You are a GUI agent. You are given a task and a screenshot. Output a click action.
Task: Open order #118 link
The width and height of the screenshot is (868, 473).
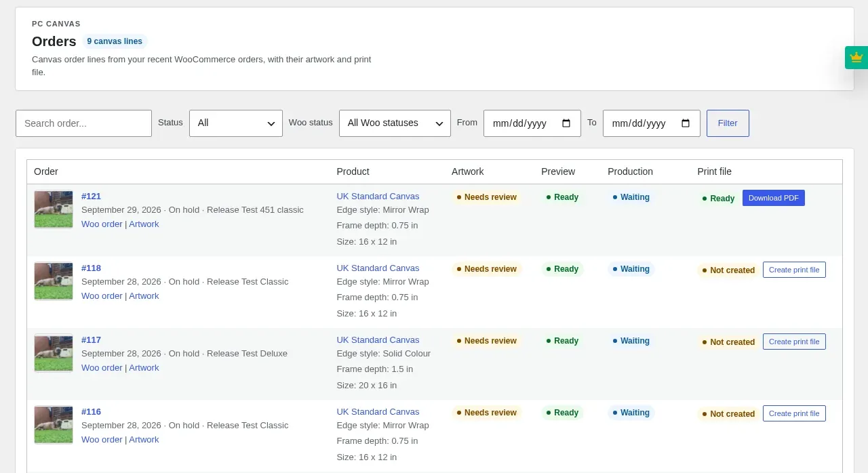click(x=91, y=268)
